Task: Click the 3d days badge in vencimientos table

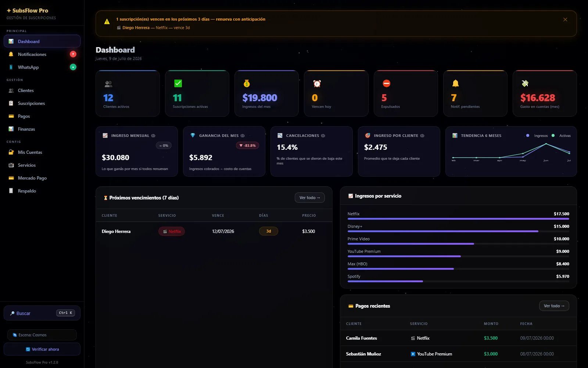Action: click(269, 231)
